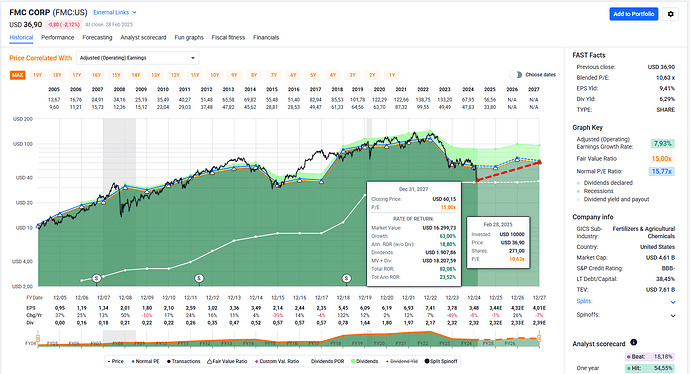Click the Div Yld value 6,29%
Viewport: 690px width, 374px height.
point(667,99)
